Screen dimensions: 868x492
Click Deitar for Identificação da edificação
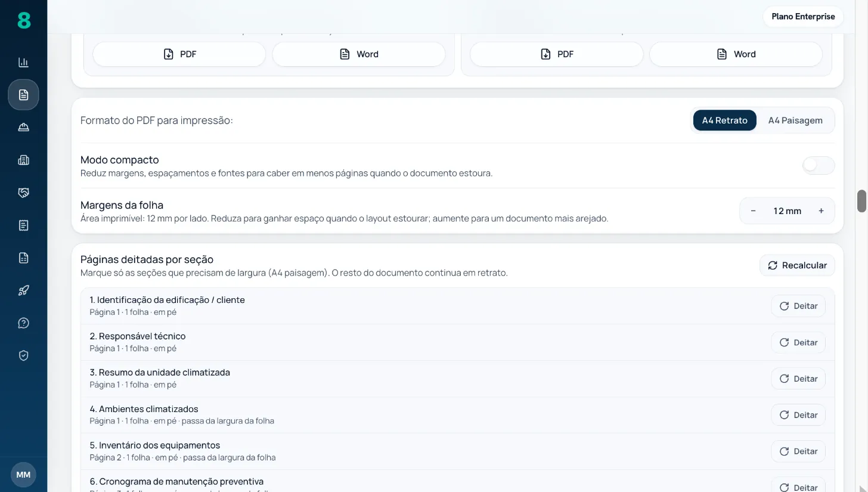click(x=798, y=306)
